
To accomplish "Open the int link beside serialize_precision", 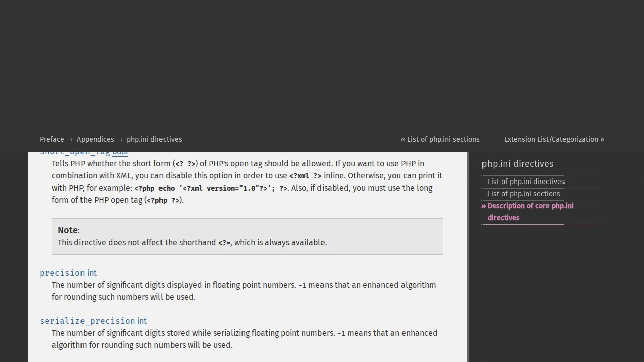I will (x=141, y=321).
